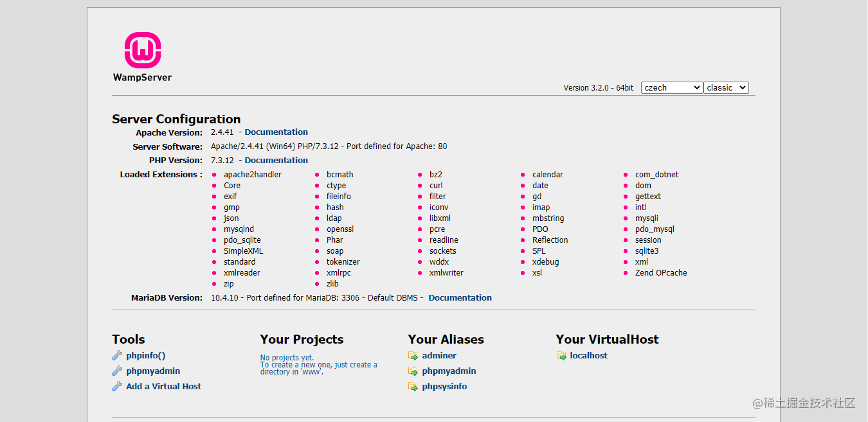Click the bcmath extension
868x422 pixels.
pyautogui.click(x=340, y=175)
